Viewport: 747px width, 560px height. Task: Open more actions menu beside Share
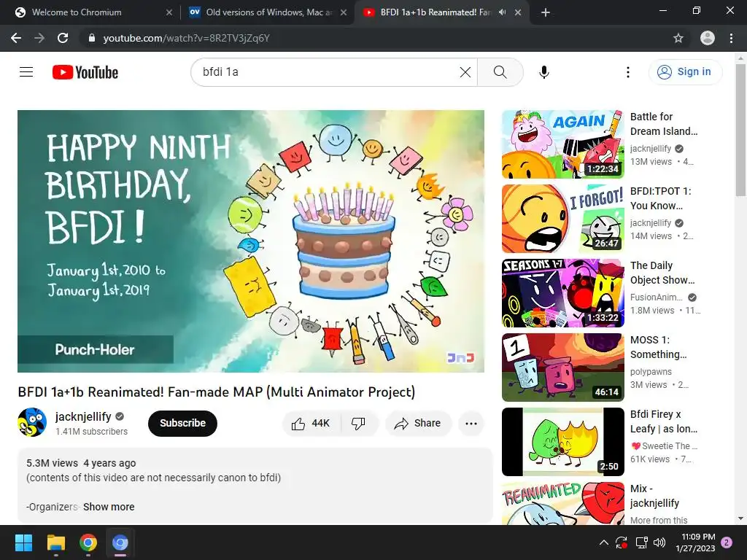471,424
